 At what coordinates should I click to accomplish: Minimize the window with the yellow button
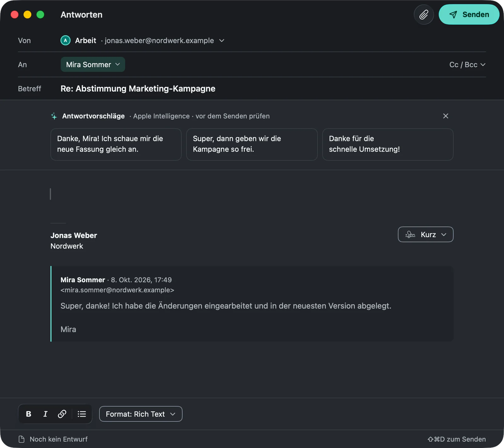[27, 14]
